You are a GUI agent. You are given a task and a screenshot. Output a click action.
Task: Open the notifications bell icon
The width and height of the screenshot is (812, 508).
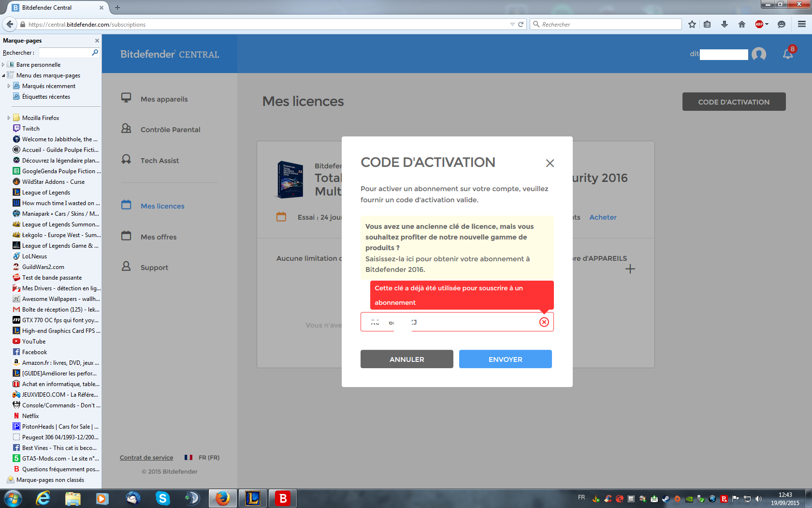point(788,54)
